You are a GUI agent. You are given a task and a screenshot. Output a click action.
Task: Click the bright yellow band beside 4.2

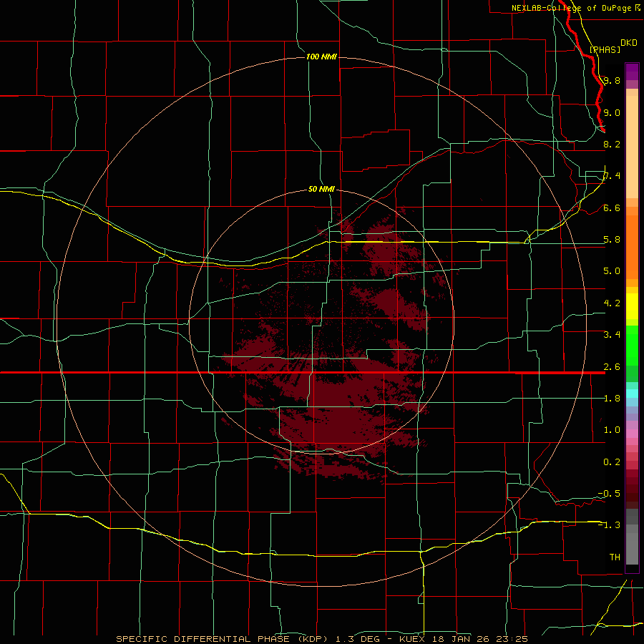pyautogui.click(x=632, y=306)
